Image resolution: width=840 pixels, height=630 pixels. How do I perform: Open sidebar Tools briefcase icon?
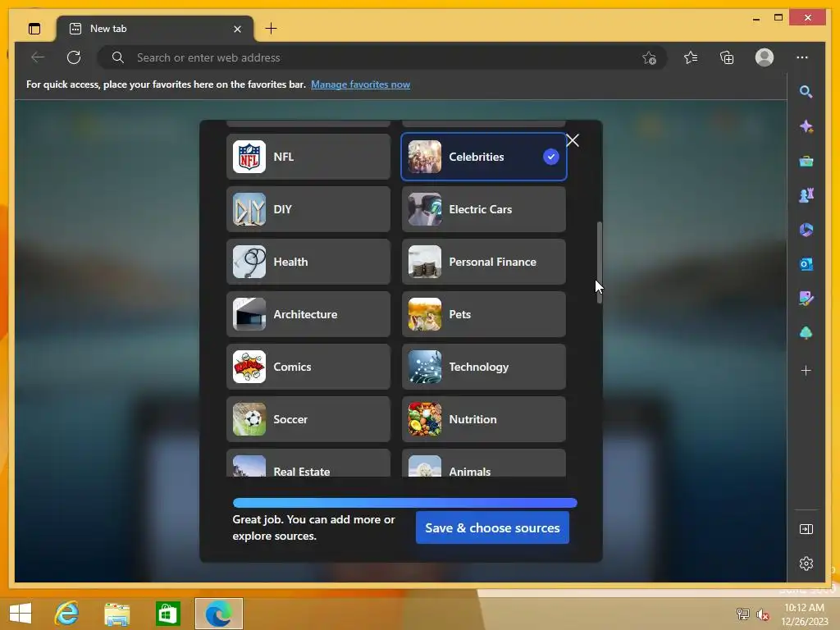(806, 161)
